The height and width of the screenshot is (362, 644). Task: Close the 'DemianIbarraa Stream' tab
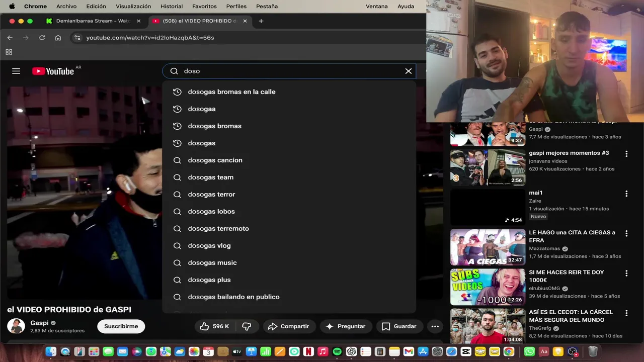(138, 21)
